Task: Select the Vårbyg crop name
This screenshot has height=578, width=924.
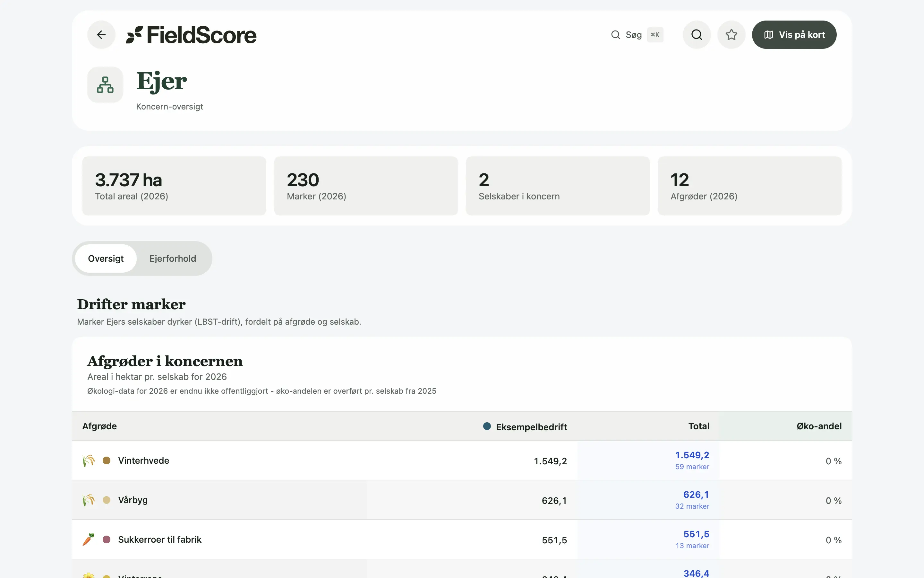Action: [x=133, y=500]
